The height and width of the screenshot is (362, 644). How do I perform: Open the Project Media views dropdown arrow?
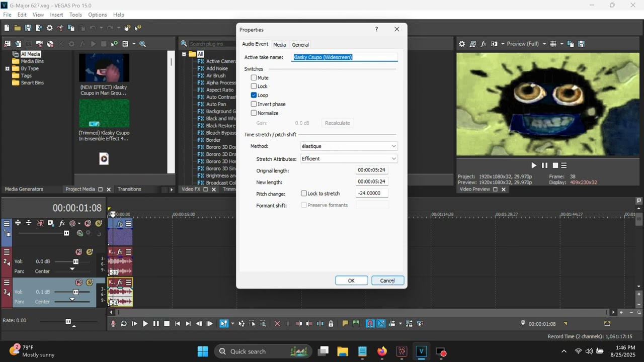point(134,44)
